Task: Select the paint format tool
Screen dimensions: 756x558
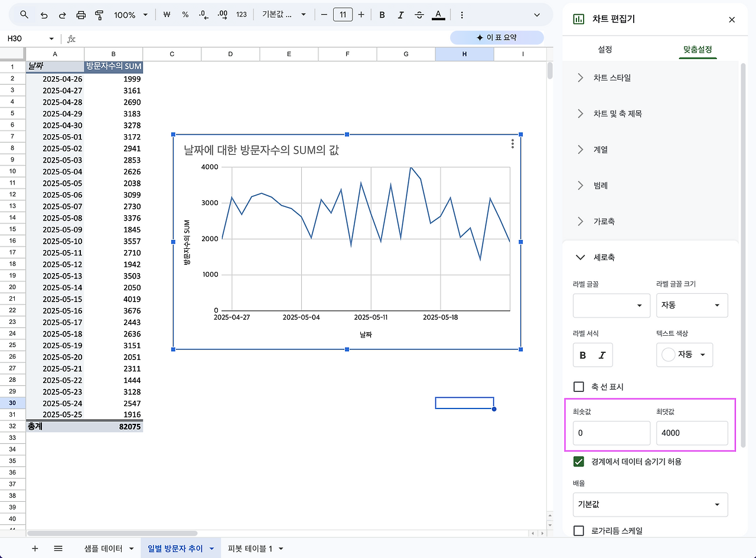Action: pos(99,15)
